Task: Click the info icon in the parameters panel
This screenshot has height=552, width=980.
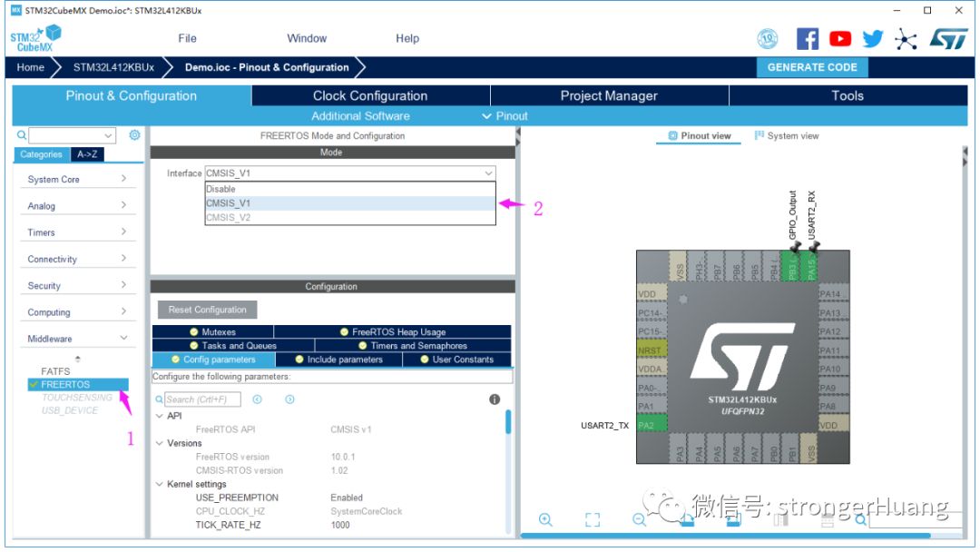Action: (x=495, y=399)
